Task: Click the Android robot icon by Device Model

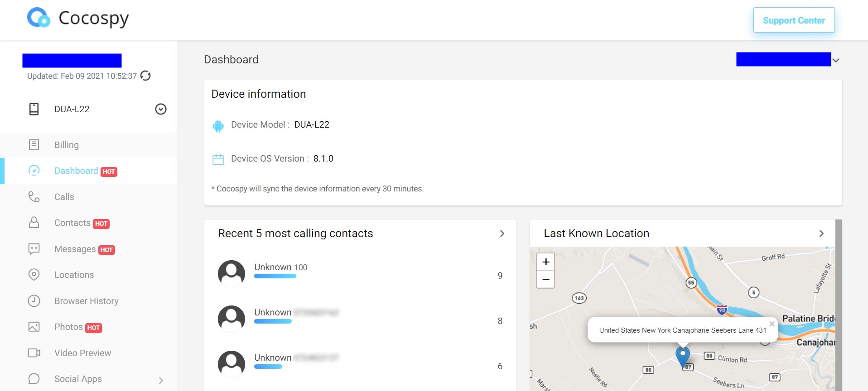Action: 218,126
